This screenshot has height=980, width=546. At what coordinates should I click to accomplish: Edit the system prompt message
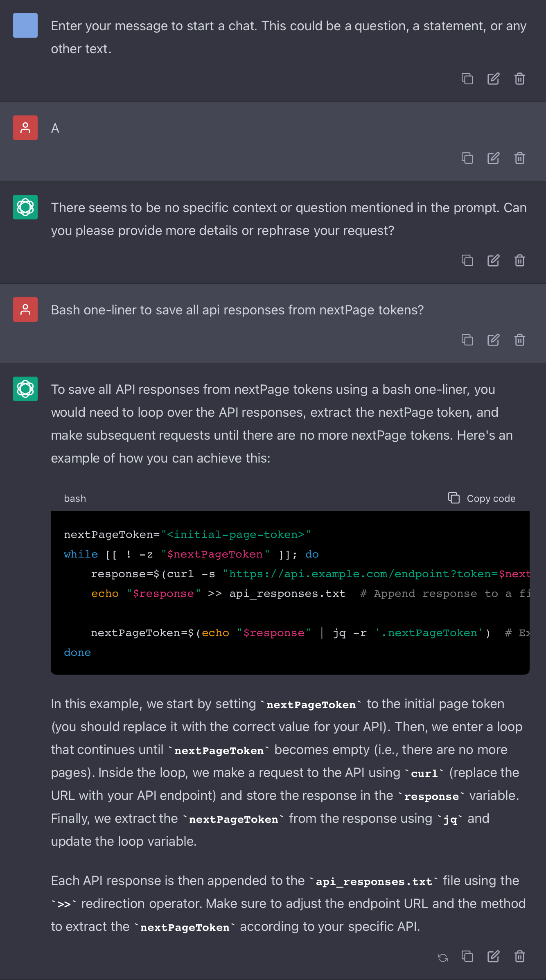point(493,79)
